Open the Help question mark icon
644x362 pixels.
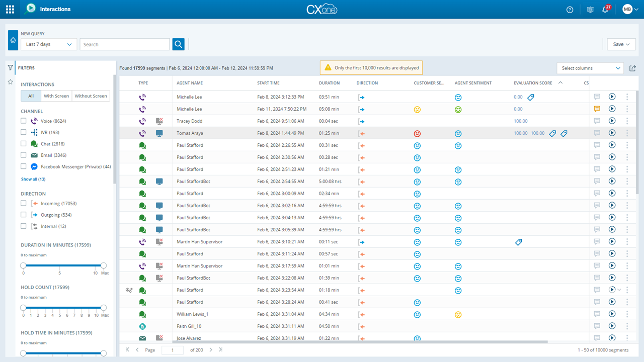click(569, 9)
